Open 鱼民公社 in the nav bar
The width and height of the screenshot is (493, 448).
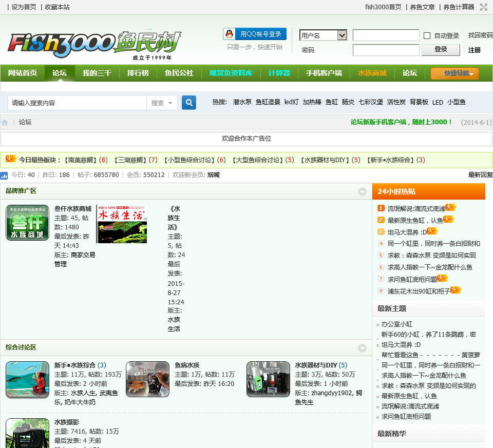coord(179,73)
